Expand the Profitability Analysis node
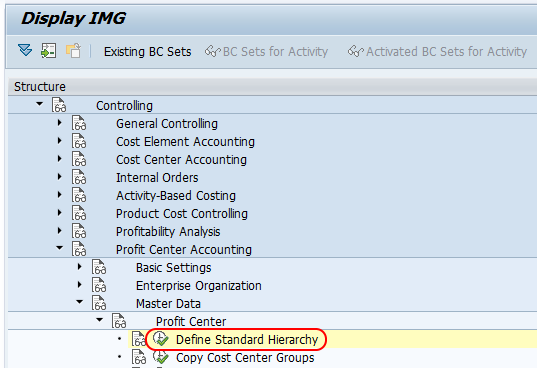This screenshot has height=368, width=537. [60, 231]
